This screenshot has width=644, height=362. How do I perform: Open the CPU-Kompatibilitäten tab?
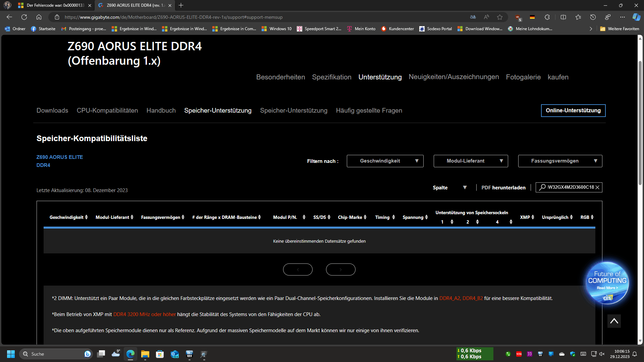click(107, 111)
